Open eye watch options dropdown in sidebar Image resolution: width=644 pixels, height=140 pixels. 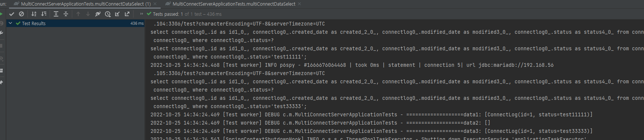coord(2,59)
